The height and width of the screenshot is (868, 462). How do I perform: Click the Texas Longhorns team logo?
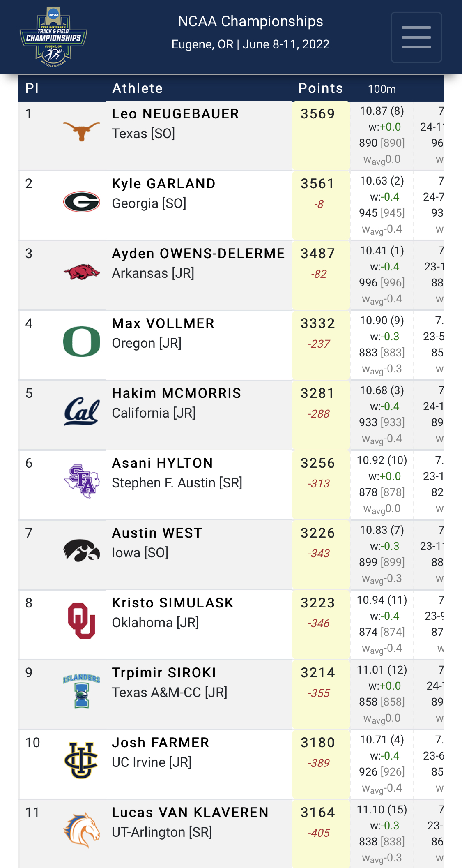(82, 132)
